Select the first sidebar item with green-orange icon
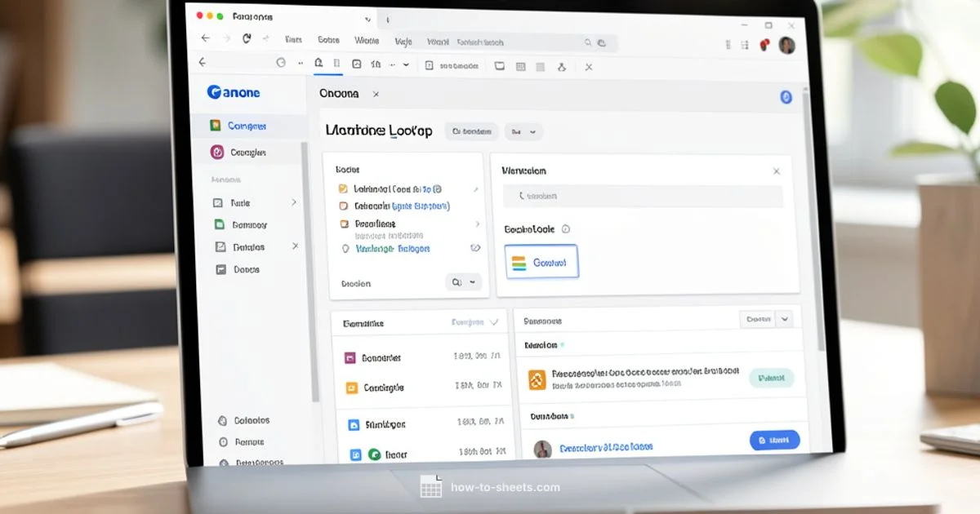This screenshot has height=514, width=980. (216, 126)
